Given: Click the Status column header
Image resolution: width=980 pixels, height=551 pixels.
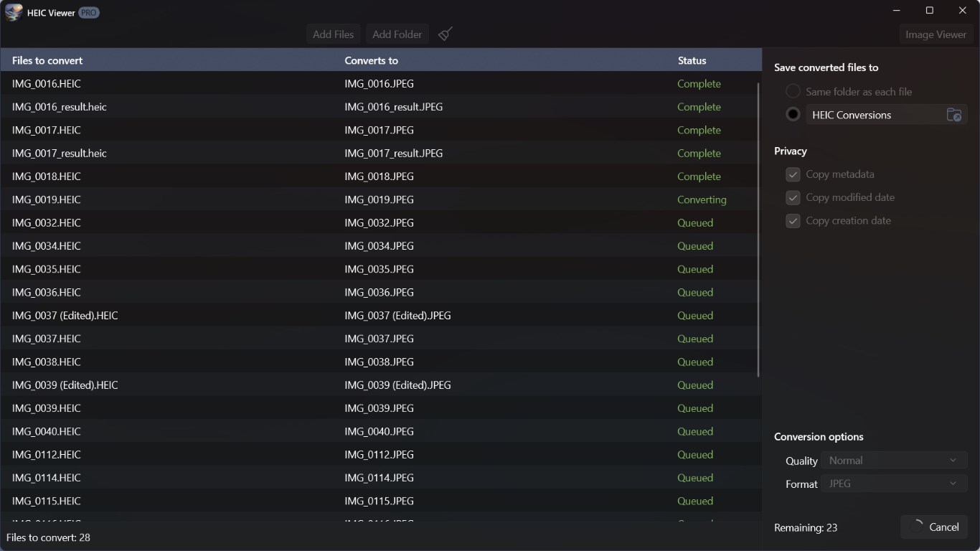Looking at the screenshot, I should (691, 60).
